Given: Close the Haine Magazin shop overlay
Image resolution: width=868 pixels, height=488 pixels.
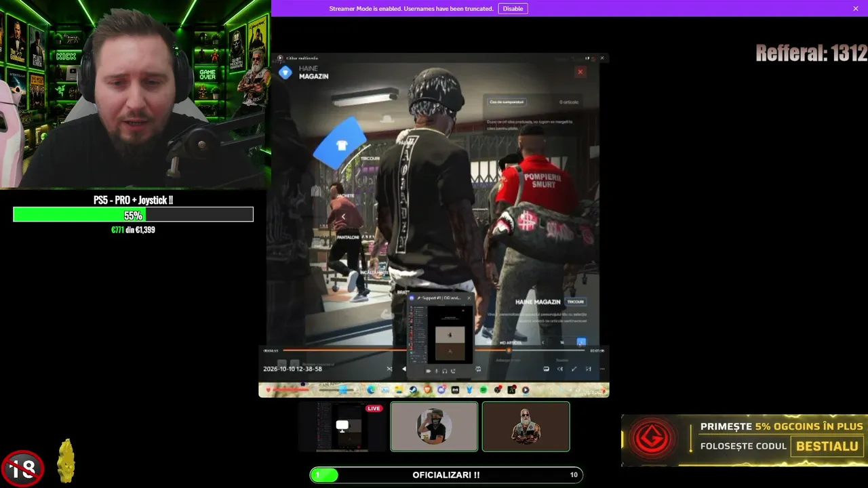Looking at the screenshot, I should (580, 72).
